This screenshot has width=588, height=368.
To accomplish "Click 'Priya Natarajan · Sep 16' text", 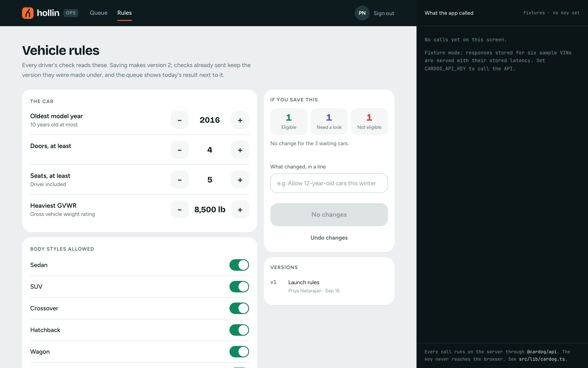I will pos(314,291).
